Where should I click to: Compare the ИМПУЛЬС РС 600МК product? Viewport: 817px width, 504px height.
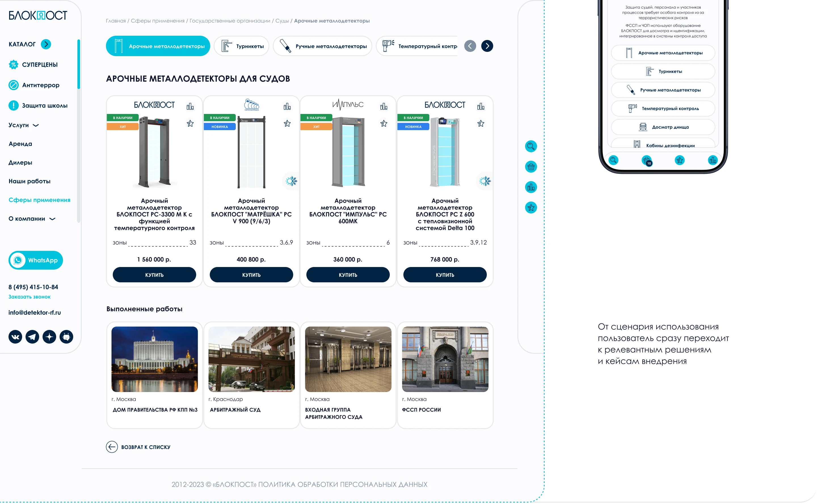click(x=384, y=106)
